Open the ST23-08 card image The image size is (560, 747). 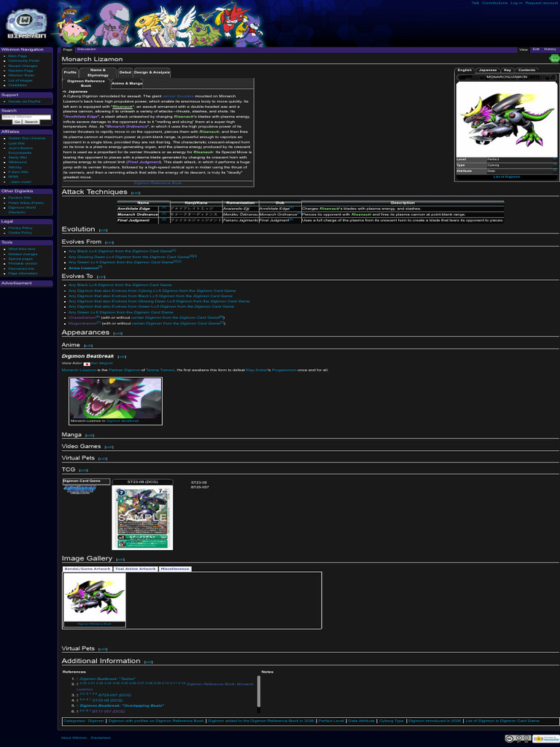pyautogui.click(x=142, y=518)
